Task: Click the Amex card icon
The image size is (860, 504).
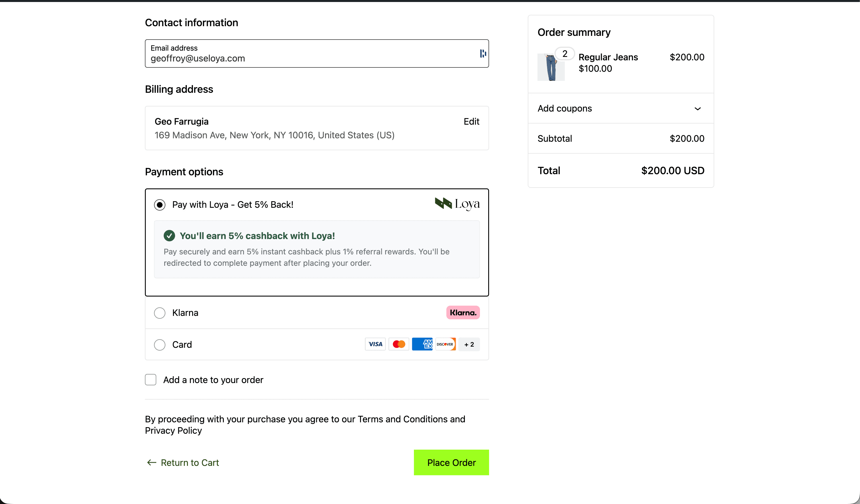Action: pos(422,344)
